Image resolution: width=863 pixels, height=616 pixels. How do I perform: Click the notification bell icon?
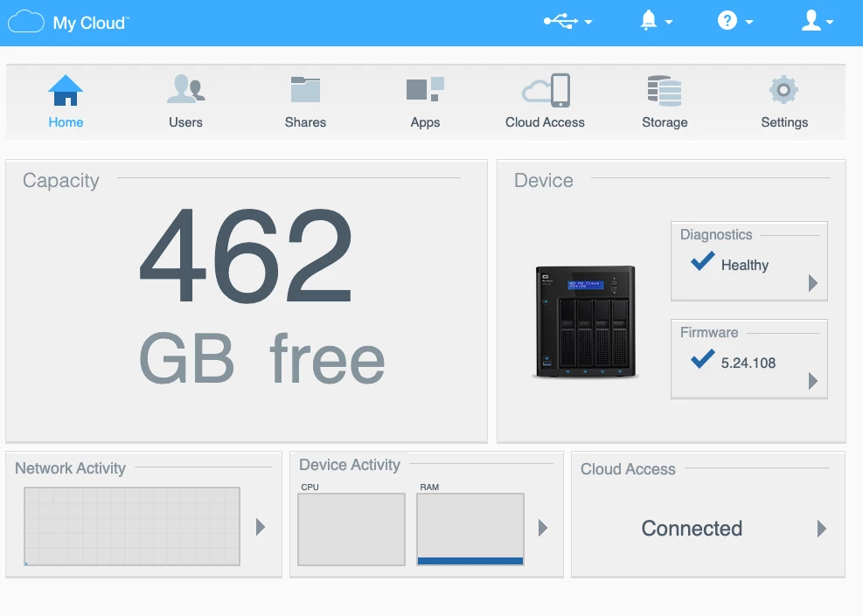pyautogui.click(x=648, y=20)
